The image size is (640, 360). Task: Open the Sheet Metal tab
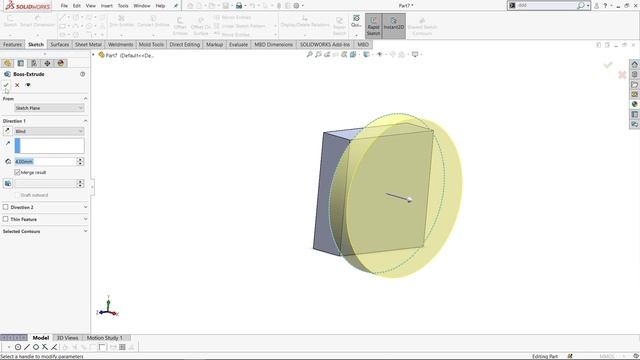(x=88, y=44)
